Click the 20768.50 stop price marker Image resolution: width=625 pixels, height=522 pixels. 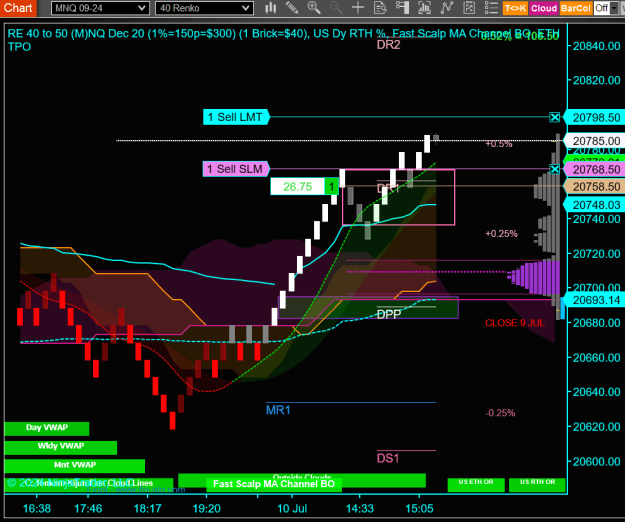594,170
